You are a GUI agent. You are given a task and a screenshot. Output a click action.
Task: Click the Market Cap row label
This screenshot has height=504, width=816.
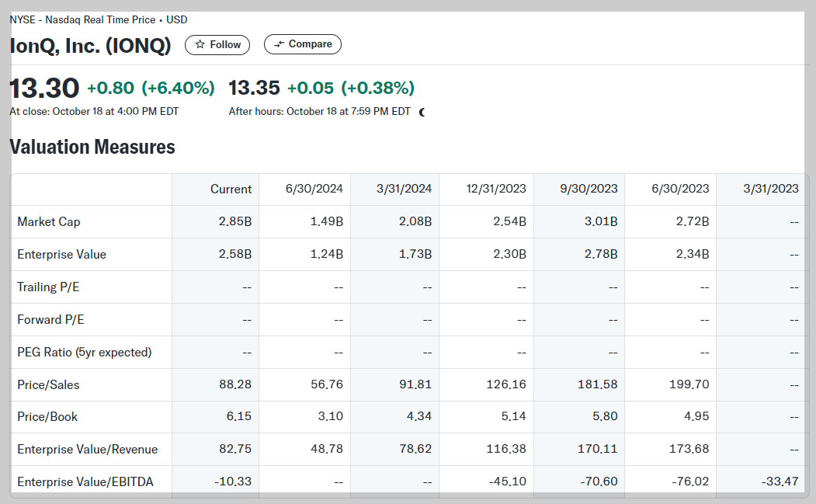pos(48,222)
